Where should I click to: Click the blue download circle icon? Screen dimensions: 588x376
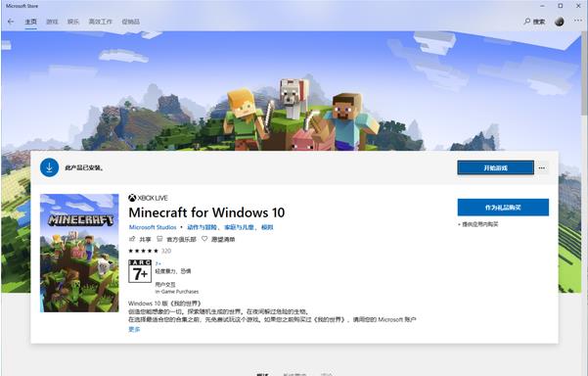click(x=49, y=167)
